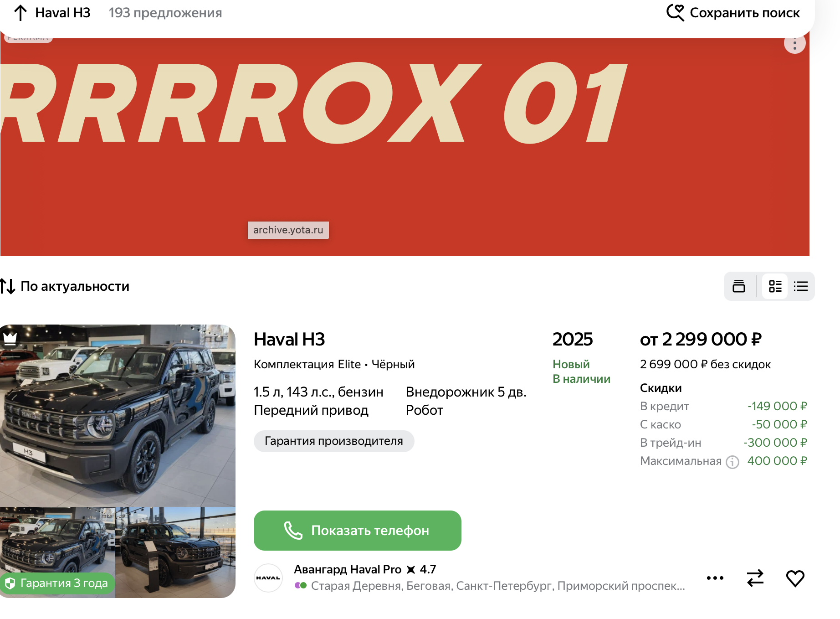The height and width of the screenshot is (619, 840).
Task: Click the Гарантия 3 года badge
Action: (x=57, y=583)
